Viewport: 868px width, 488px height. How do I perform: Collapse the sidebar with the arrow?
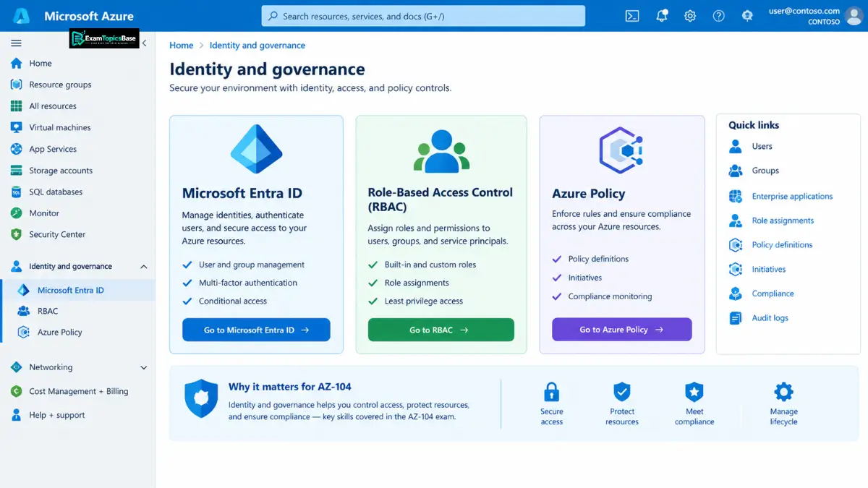click(x=144, y=43)
